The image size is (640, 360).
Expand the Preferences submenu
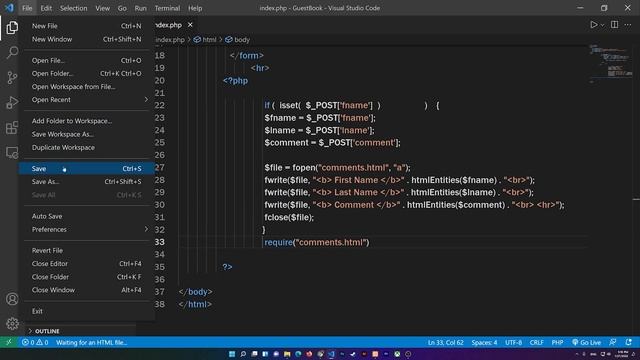click(x=87, y=229)
